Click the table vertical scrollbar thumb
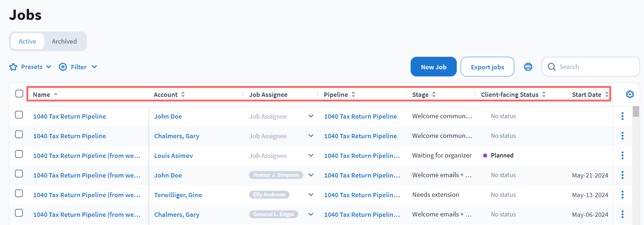Image resolution: width=644 pixels, height=225 pixels. point(636,111)
